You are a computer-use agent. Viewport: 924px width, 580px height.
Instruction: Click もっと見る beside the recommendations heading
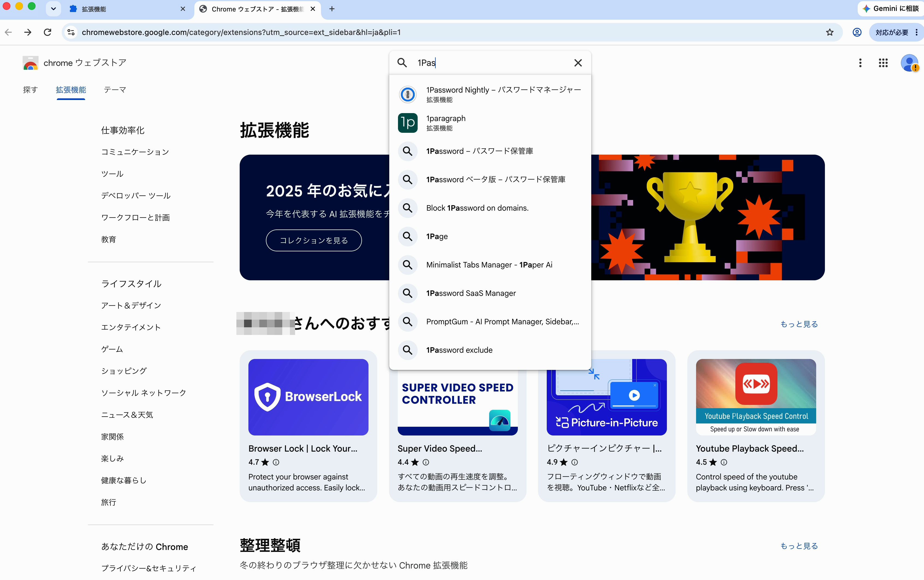tap(799, 324)
